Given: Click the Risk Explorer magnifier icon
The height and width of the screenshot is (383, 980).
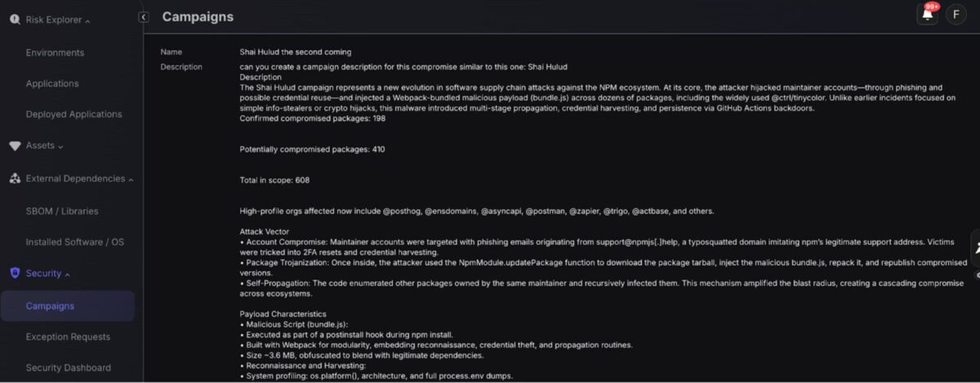Looking at the screenshot, I should point(15,20).
